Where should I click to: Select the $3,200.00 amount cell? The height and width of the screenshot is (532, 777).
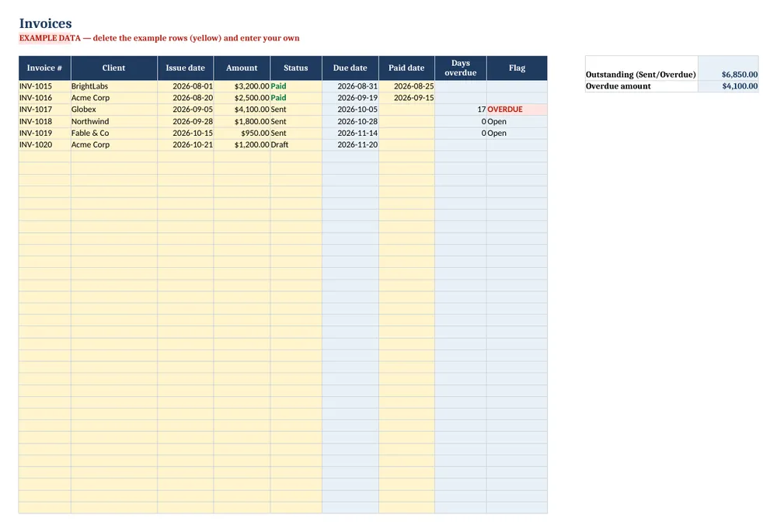pos(242,86)
